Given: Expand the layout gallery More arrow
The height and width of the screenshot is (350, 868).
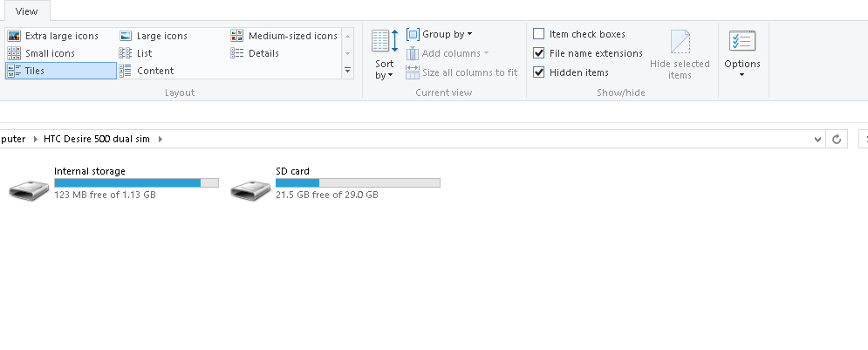Looking at the screenshot, I should tap(348, 71).
